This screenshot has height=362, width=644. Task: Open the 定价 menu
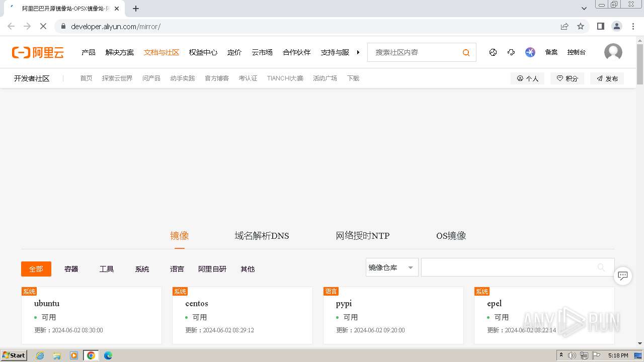pos(234,52)
